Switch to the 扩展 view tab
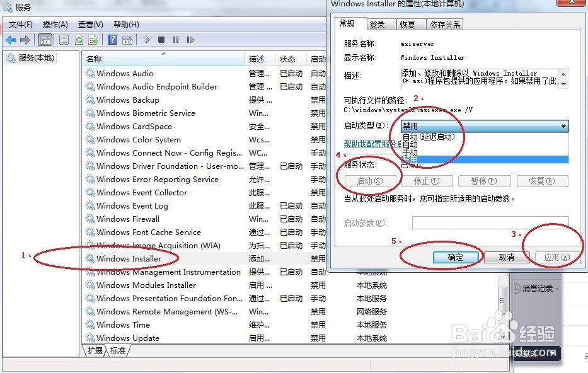This screenshot has height=373, width=588. point(95,350)
